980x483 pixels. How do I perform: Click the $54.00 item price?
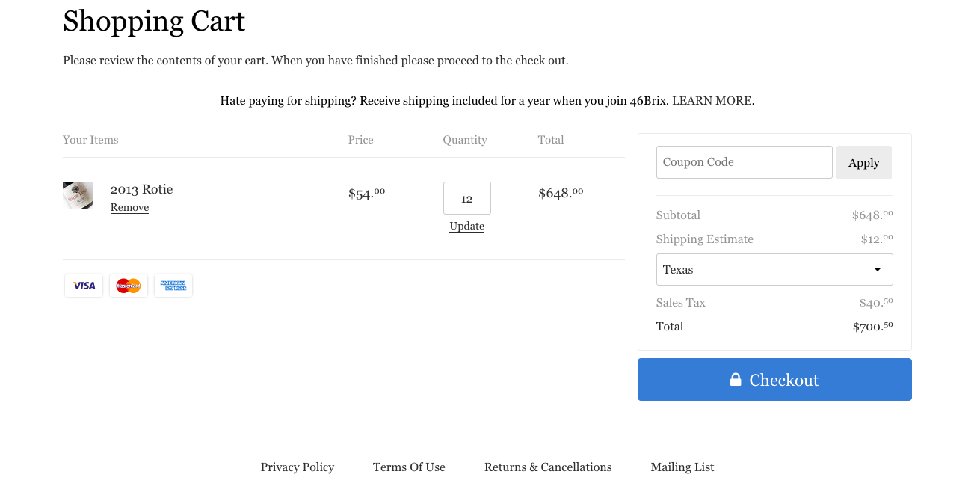coord(366,194)
